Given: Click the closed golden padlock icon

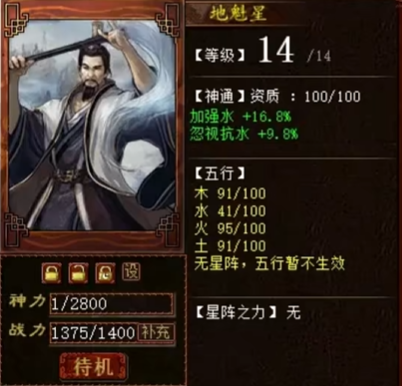Looking at the screenshot, I should point(51,273).
